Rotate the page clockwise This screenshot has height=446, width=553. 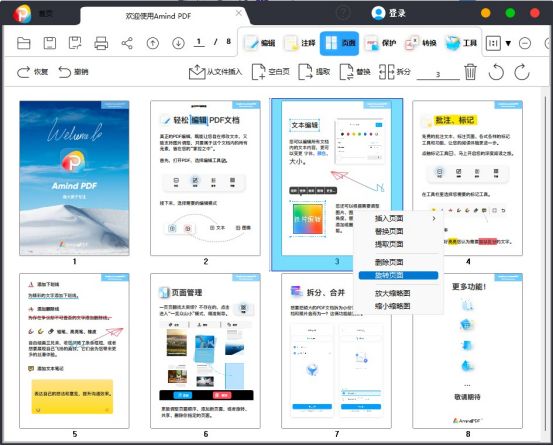pos(522,72)
